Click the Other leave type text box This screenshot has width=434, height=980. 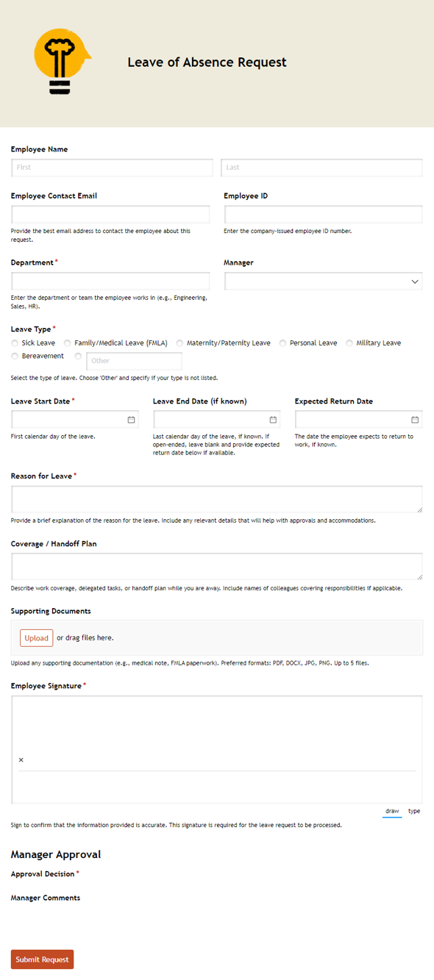pos(134,361)
